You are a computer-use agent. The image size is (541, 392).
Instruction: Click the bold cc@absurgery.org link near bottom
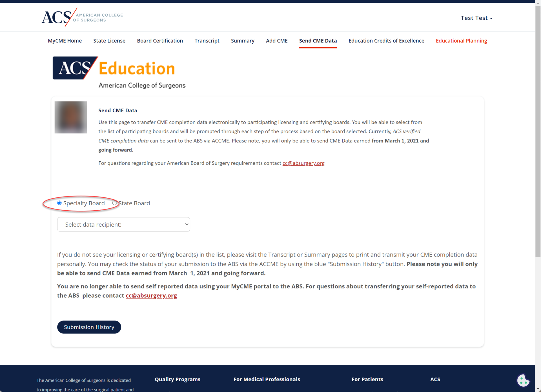click(151, 295)
